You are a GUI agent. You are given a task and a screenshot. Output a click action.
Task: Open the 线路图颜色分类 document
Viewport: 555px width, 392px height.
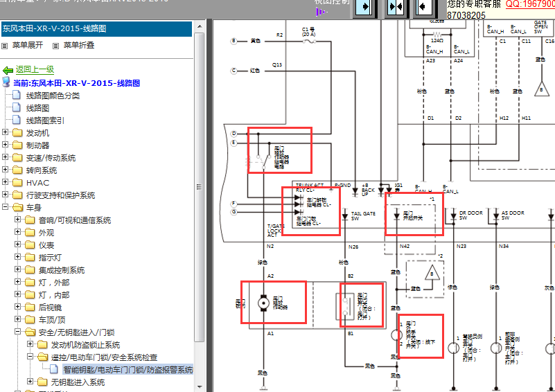coord(53,96)
